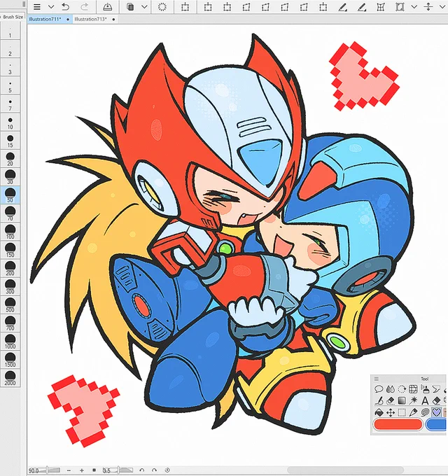
Task: Select brush size 2 preset
Action: [x=10, y=49]
